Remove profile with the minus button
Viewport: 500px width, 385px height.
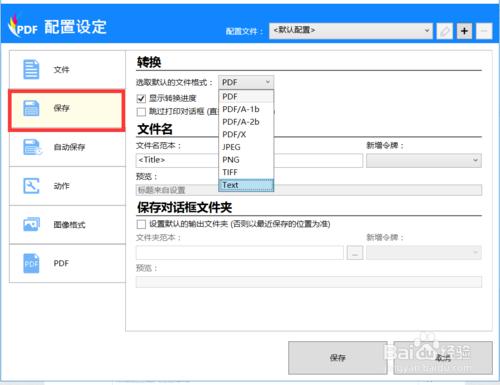[484, 31]
